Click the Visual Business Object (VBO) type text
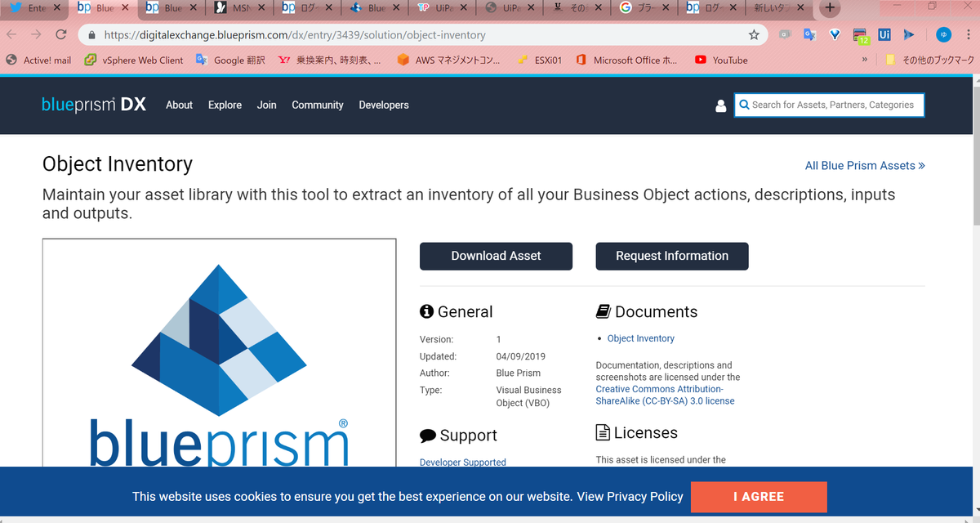The height and width of the screenshot is (523, 980). coord(528,396)
